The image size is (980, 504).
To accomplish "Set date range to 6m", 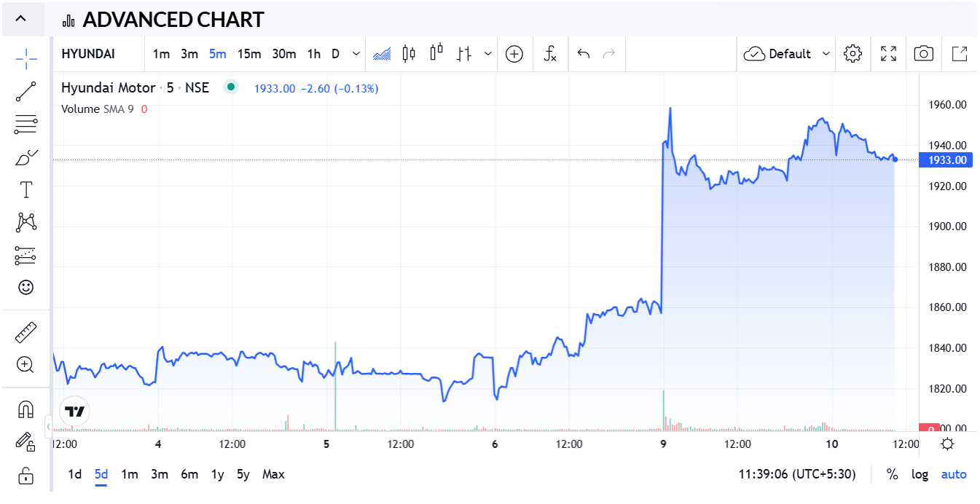I will (x=189, y=475).
